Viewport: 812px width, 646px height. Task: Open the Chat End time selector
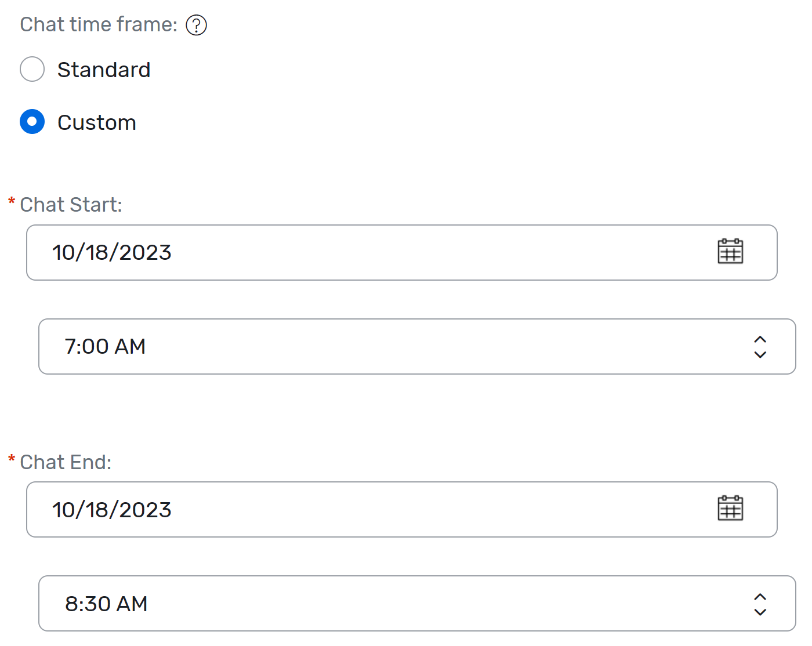[x=406, y=603]
